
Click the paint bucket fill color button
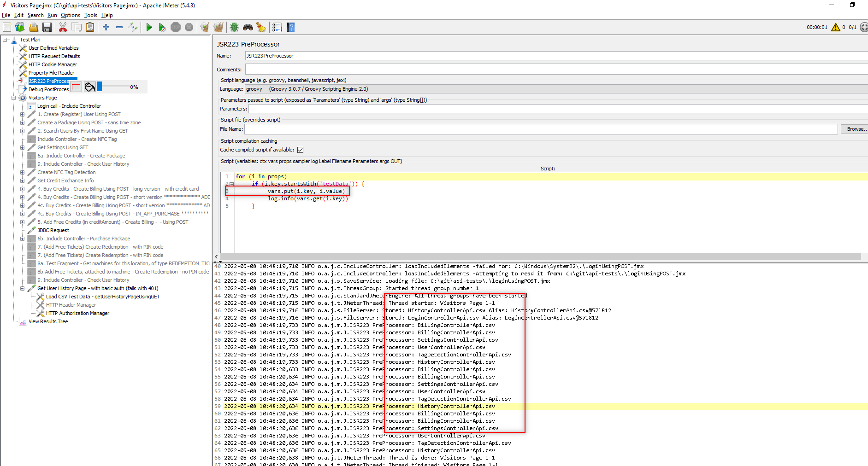[90, 87]
